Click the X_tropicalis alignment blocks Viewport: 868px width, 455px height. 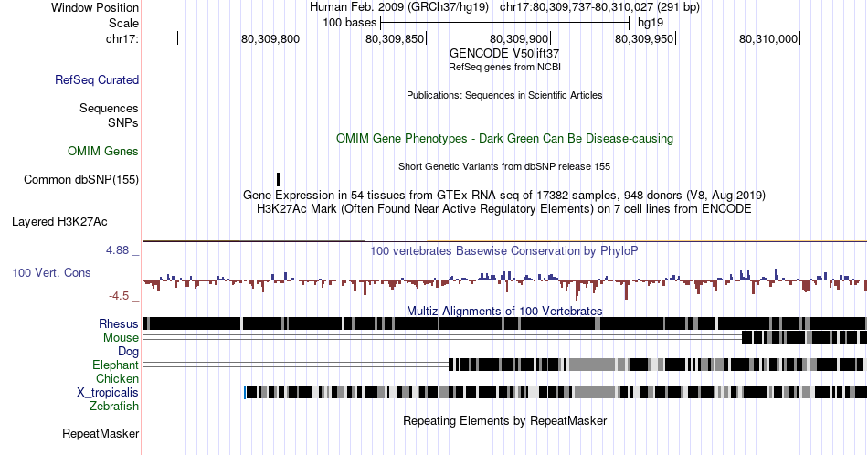(x=556, y=392)
